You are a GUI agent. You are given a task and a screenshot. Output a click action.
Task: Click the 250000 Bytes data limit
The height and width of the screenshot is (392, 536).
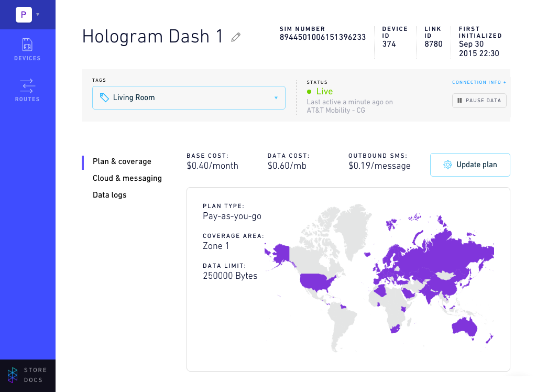(230, 276)
